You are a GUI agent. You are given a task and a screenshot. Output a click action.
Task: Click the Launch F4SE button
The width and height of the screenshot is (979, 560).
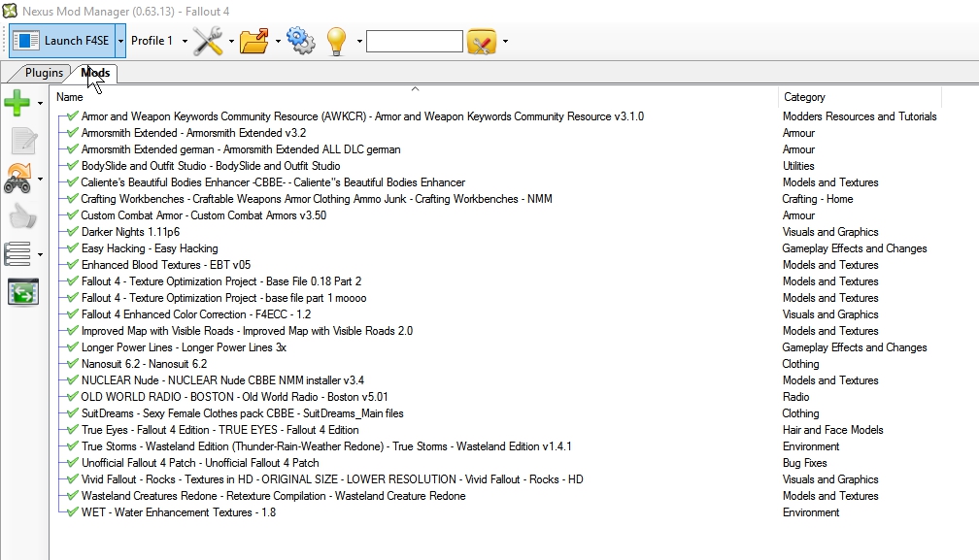click(62, 41)
